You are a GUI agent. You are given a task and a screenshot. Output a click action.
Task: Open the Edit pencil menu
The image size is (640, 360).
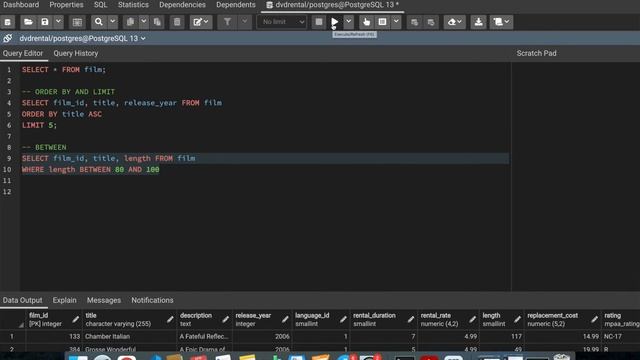point(201,22)
